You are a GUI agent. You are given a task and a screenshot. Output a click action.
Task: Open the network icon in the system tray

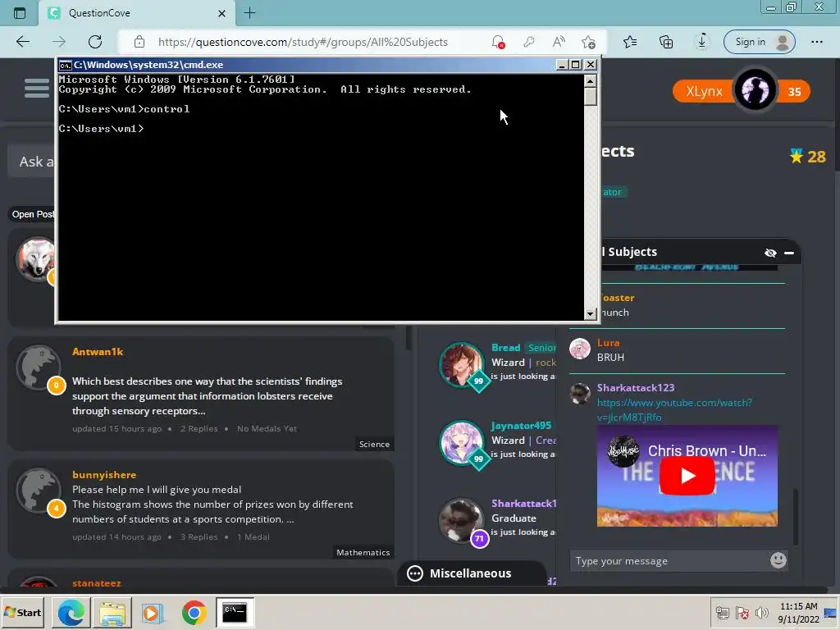[x=722, y=612]
